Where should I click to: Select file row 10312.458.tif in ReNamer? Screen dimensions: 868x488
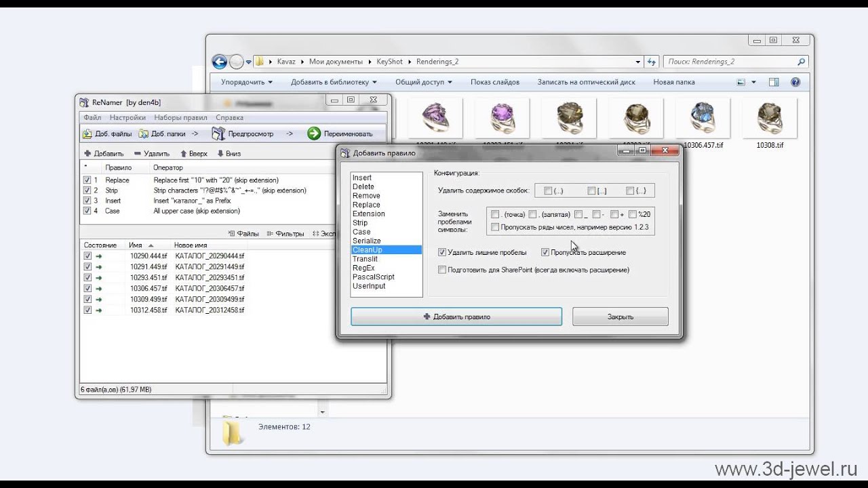pyautogui.click(x=232, y=310)
